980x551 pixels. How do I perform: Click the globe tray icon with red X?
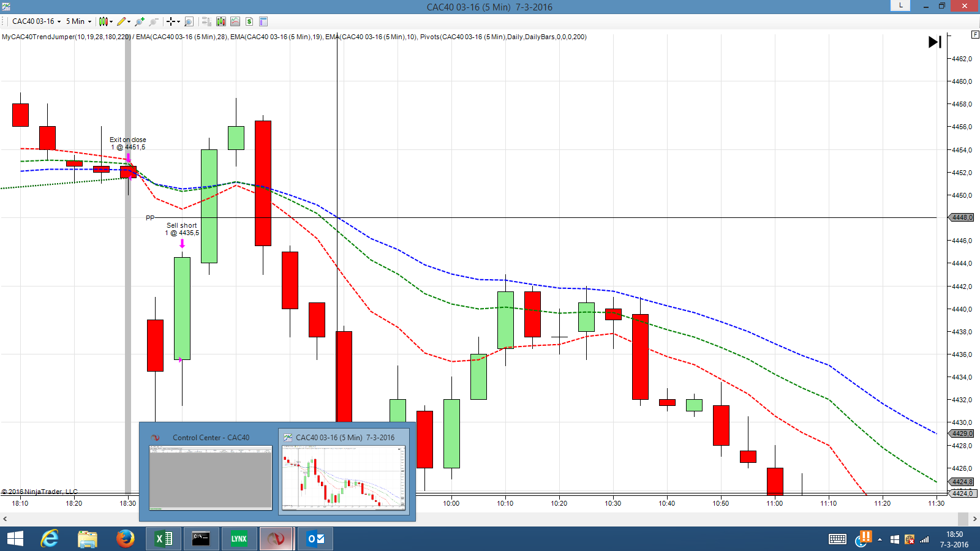click(x=910, y=539)
